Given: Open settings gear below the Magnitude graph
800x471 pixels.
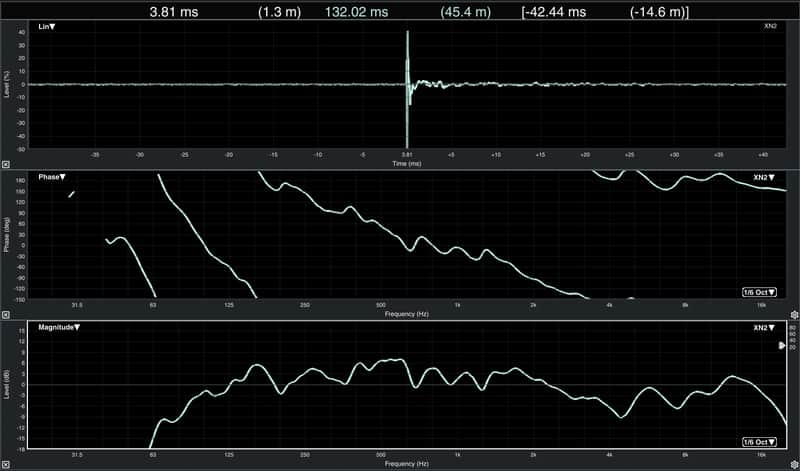Looking at the screenshot, I should pyautogui.click(x=794, y=465).
